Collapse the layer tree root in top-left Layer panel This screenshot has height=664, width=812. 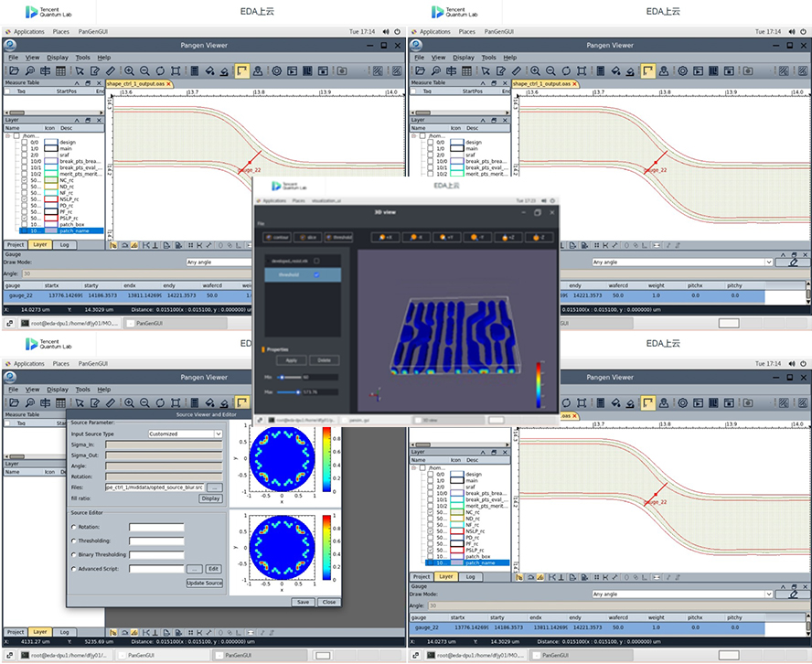click(7, 135)
